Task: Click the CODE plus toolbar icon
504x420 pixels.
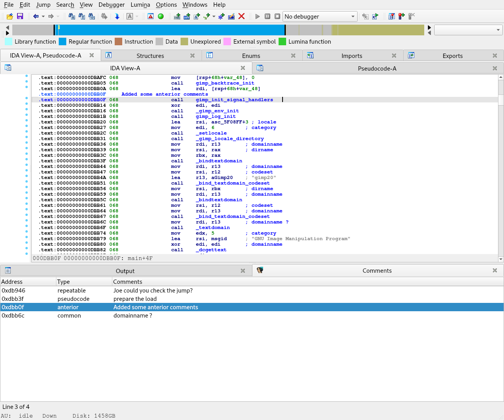Action: point(177,16)
